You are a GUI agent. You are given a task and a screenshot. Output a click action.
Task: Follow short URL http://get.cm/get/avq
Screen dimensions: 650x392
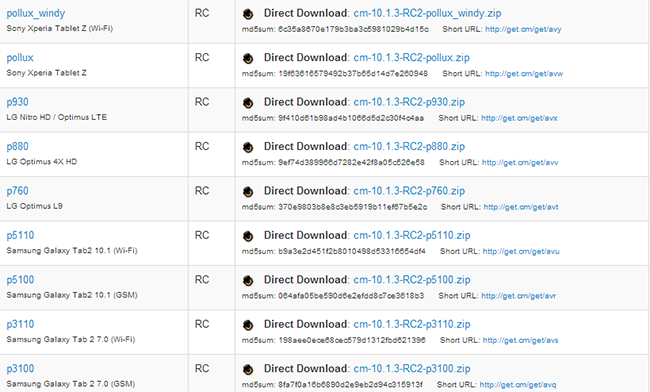point(518,385)
